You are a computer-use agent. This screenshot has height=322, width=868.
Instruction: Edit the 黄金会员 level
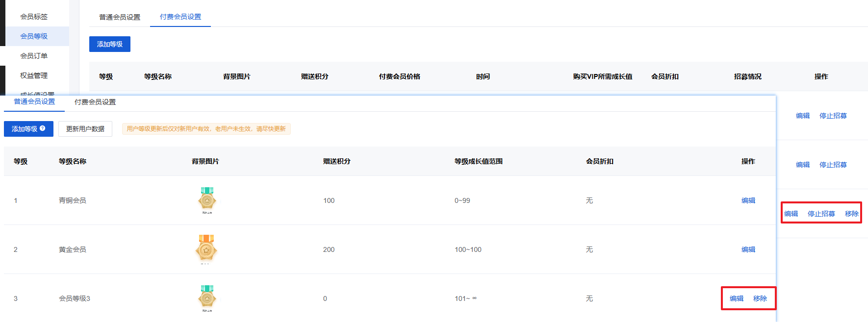click(748, 249)
